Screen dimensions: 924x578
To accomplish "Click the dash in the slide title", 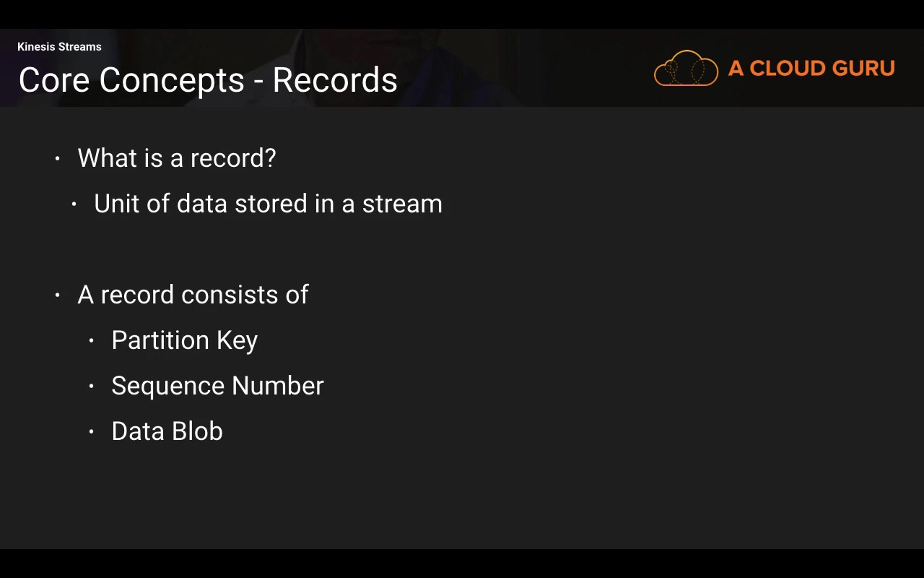I will [258, 81].
